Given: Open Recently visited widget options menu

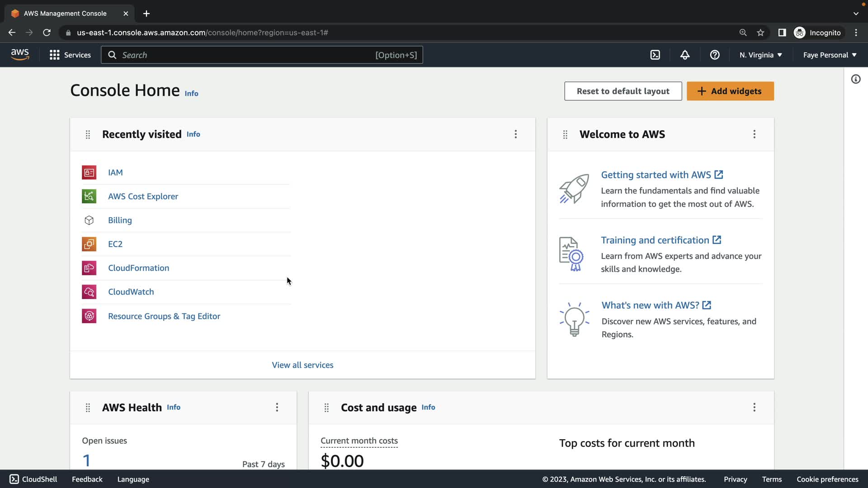Looking at the screenshot, I should pyautogui.click(x=515, y=134).
